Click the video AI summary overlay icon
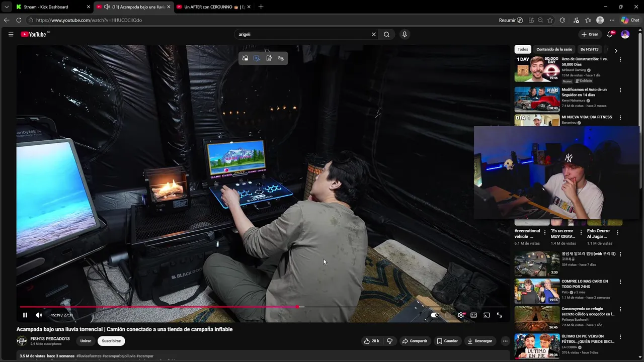 coord(257,58)
